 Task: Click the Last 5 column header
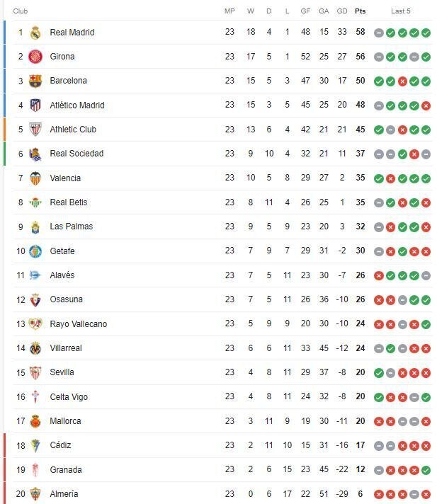pos(401,11)
